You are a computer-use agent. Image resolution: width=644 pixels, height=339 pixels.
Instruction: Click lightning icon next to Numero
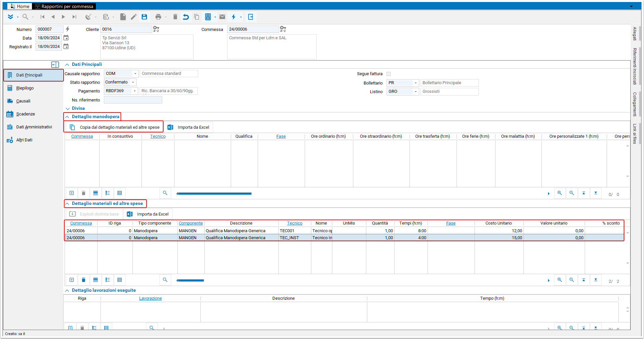(68, 29)
